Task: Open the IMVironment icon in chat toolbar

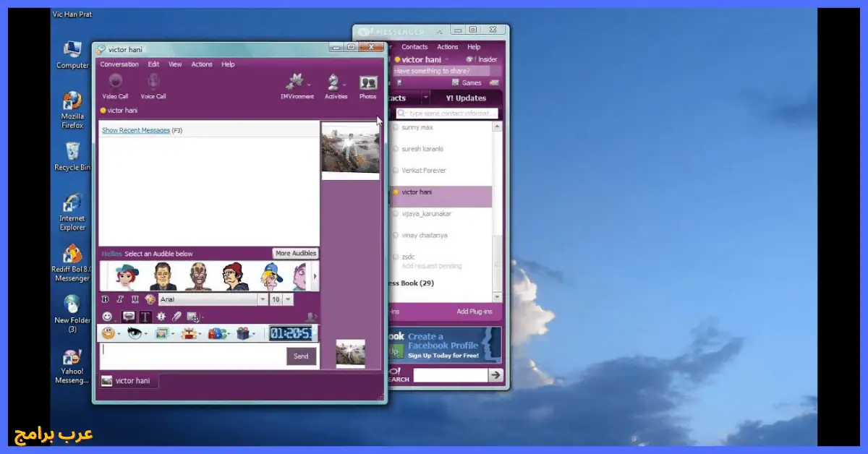Action: 296,85
